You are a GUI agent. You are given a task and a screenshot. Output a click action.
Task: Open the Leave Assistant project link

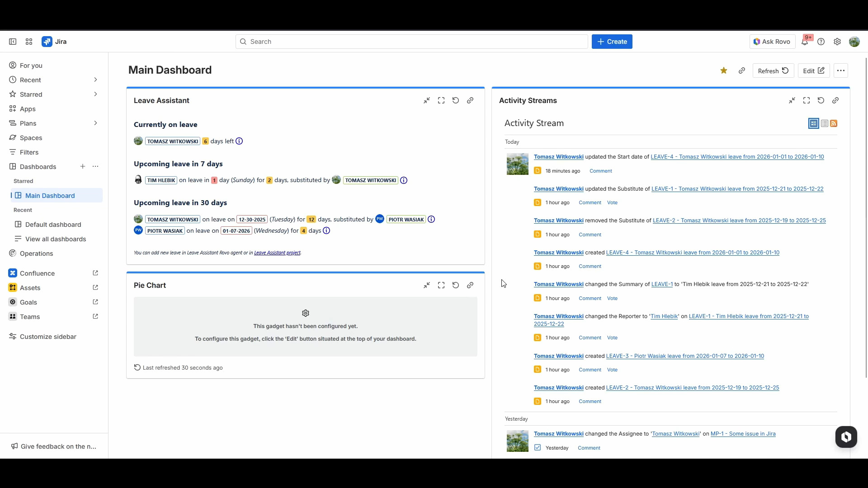coord(277,253)
